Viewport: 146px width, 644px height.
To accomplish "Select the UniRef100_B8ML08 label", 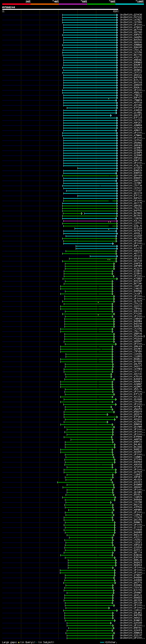I will tap(131, 560).
